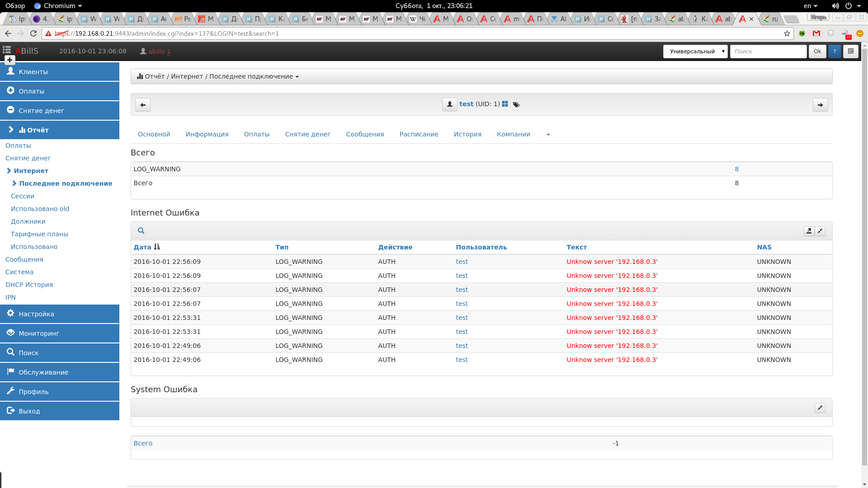Switch to История tab
868x488 pixels.
467,134
